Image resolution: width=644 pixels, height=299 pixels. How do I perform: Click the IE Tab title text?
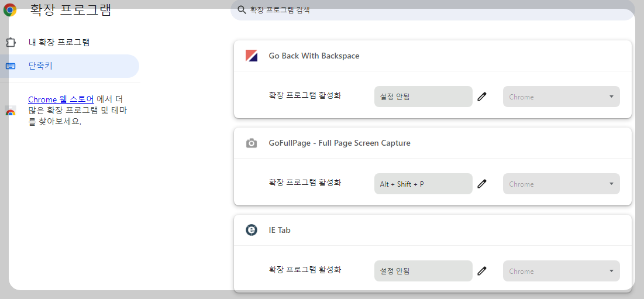pos(279,230)
